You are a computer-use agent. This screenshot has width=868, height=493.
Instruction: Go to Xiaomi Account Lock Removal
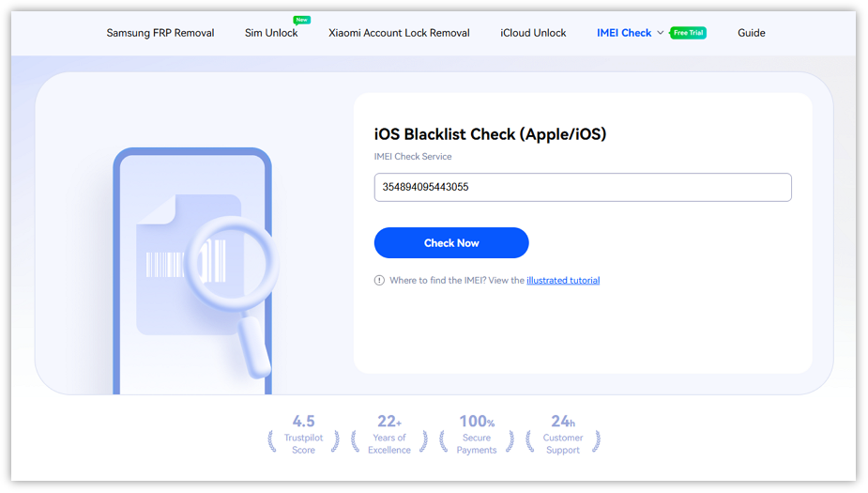tap(399, 33)
